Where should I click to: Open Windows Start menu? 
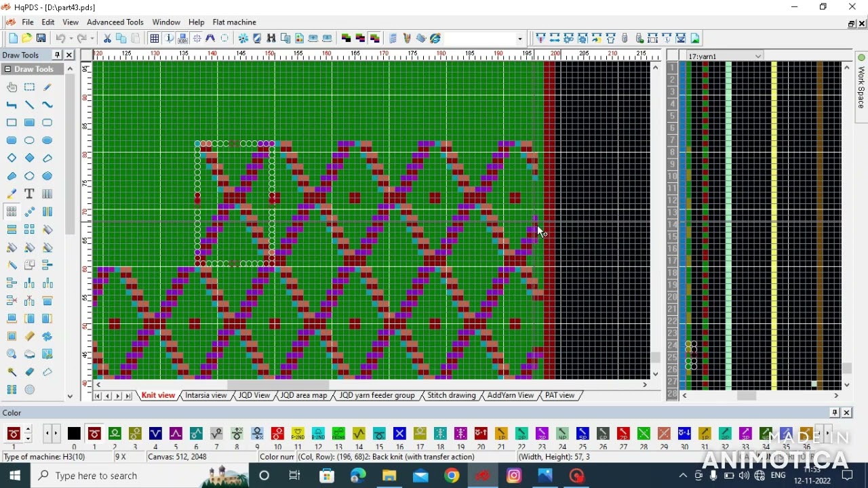click(15, 476)
